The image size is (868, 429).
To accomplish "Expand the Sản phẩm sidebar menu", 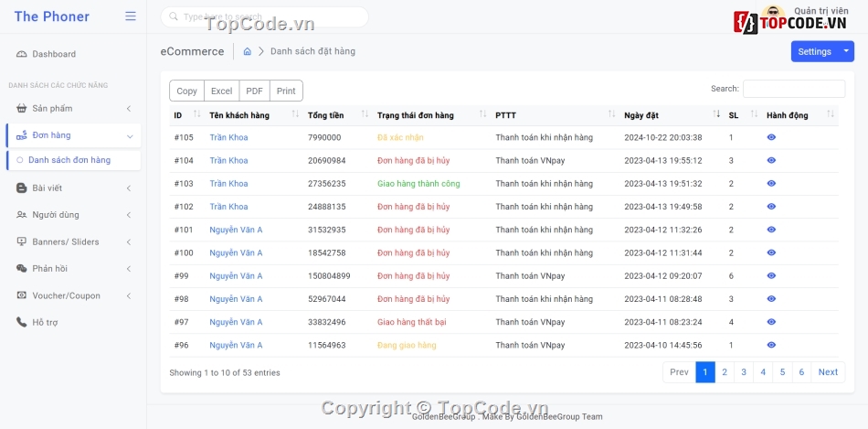I will [x=73, y=108].
